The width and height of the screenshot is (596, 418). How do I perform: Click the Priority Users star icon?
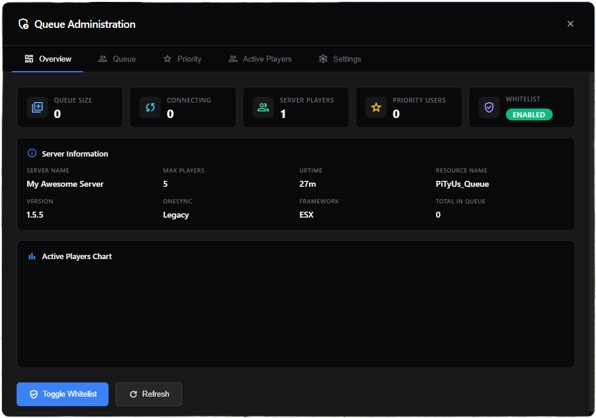click(x=376, y=108)
